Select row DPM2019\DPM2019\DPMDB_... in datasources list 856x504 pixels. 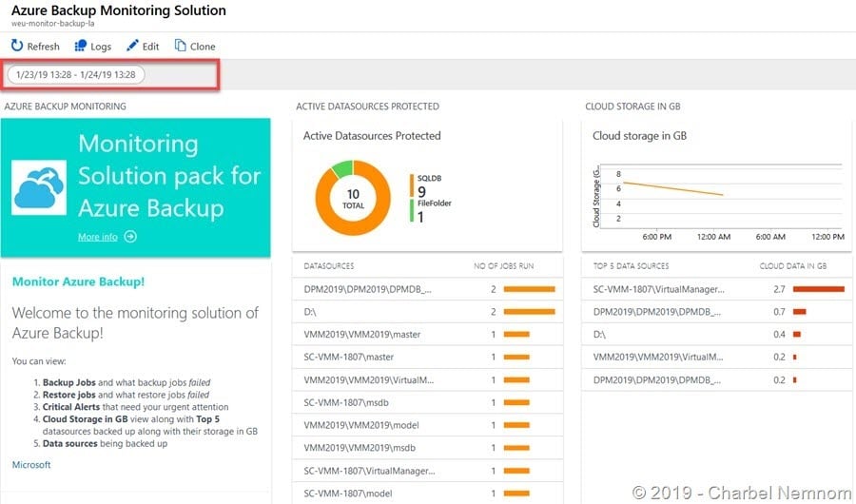click(427, 289)
